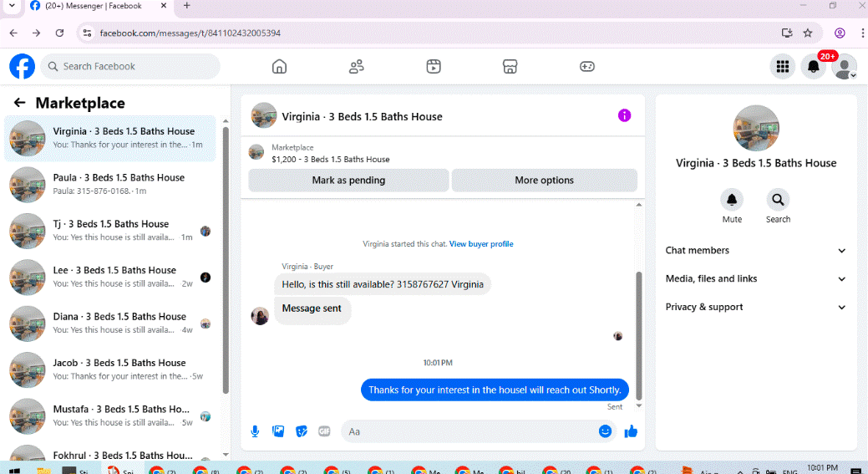Image resolution: width=868 pixels, height=474 pixels.
Task: Click the large listing photo in right panel
Action: click(x=755, y=128)
